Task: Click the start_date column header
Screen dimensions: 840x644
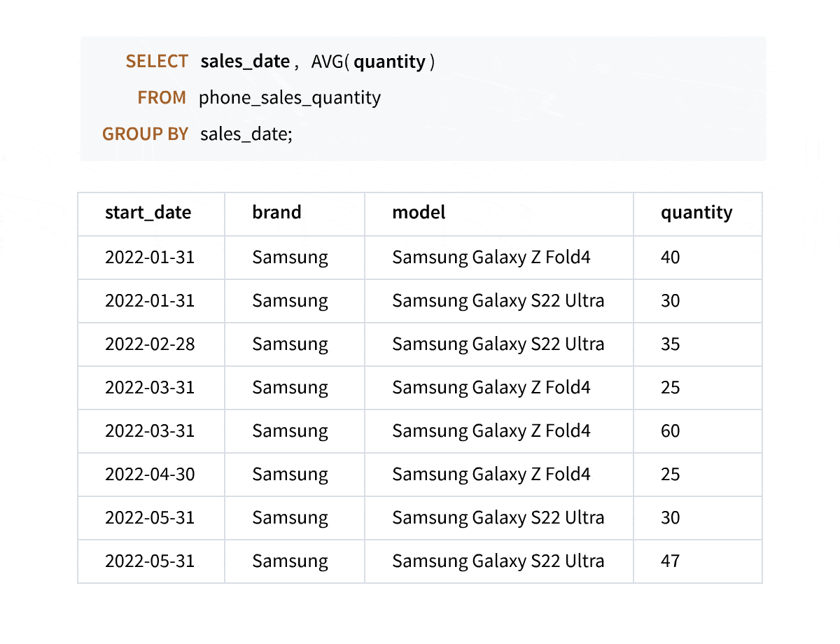Action: [148, 212]
